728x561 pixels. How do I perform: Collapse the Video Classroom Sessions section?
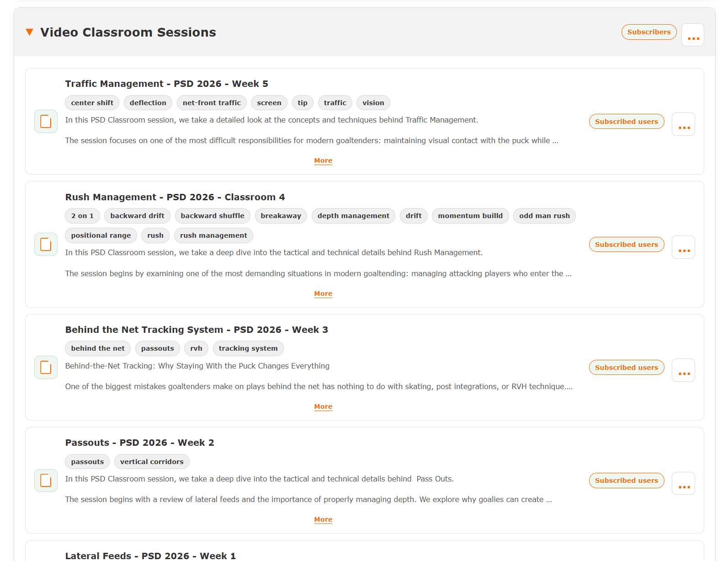pyautogui.click(x=30, y=32)
